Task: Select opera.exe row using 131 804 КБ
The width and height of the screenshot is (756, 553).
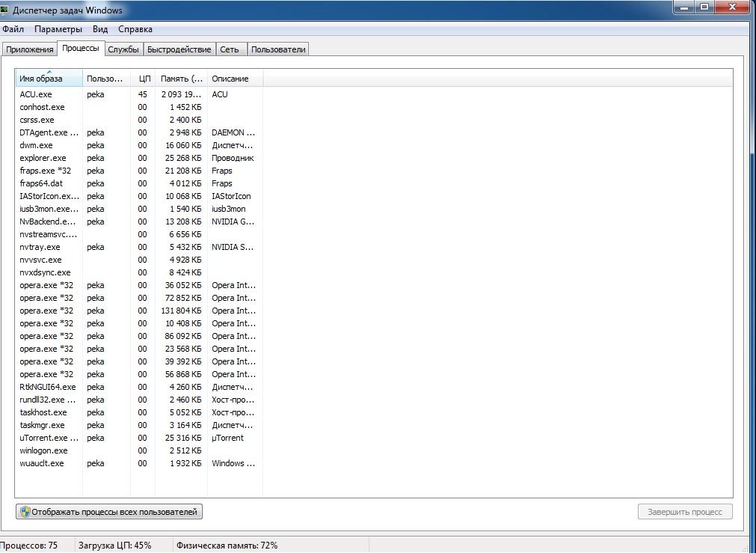Action: tap(139, 311)
